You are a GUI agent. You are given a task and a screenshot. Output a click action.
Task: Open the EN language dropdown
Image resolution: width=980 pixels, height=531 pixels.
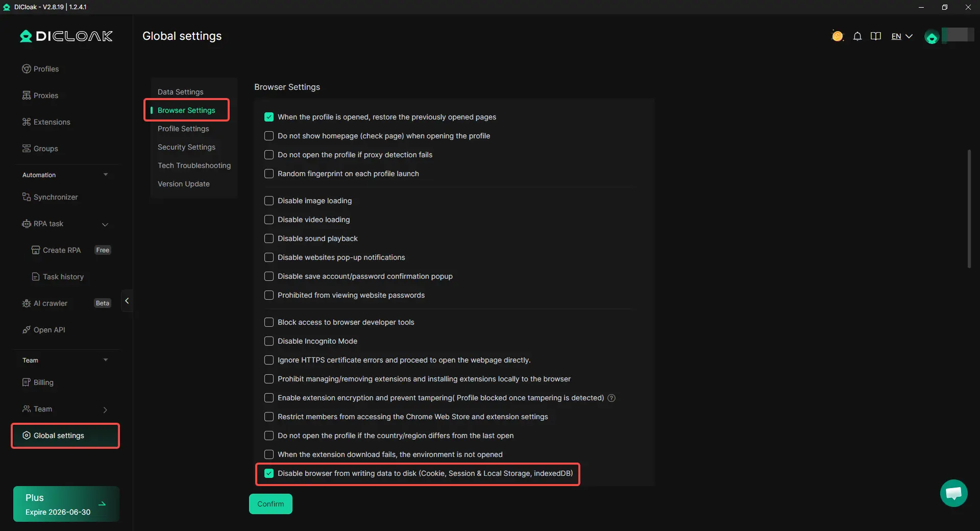pyautogui.click(x=902, y=36)
